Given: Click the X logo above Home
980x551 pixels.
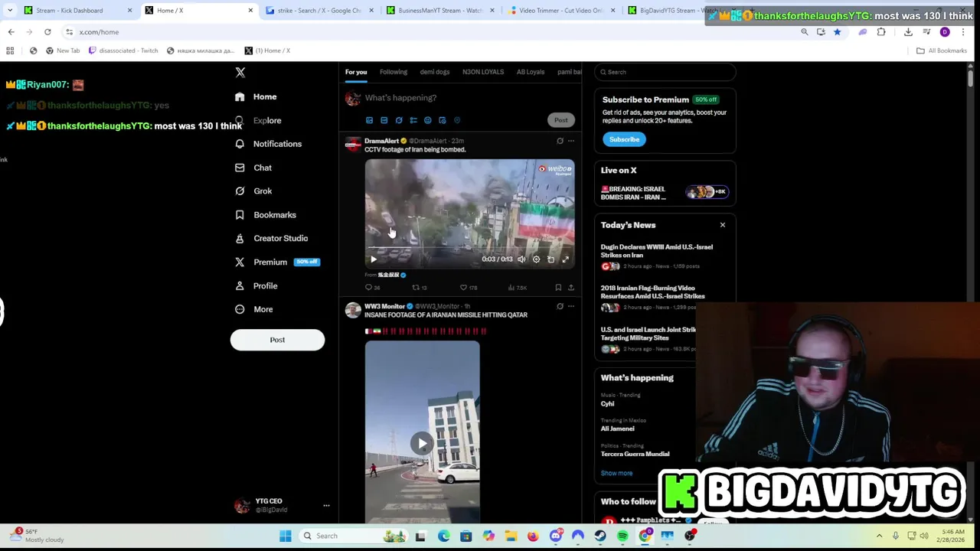Looking at the screenshot, I should pyautogui.click(x=240, y=72).
